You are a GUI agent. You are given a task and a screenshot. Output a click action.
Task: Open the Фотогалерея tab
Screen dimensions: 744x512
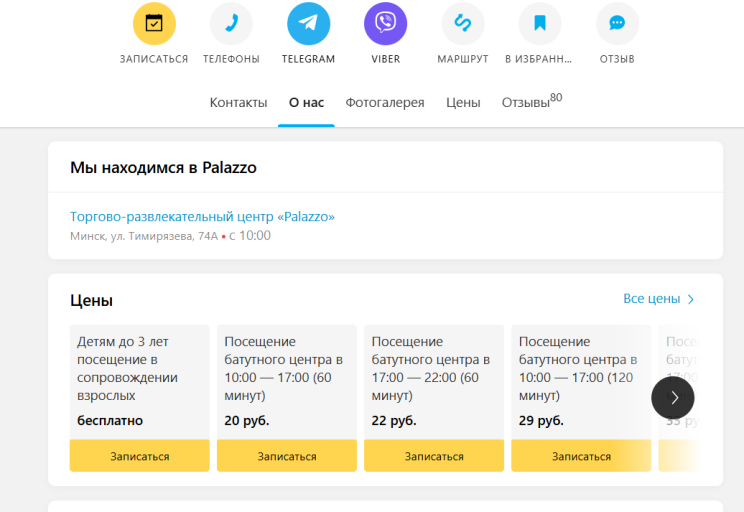[385, 102]
